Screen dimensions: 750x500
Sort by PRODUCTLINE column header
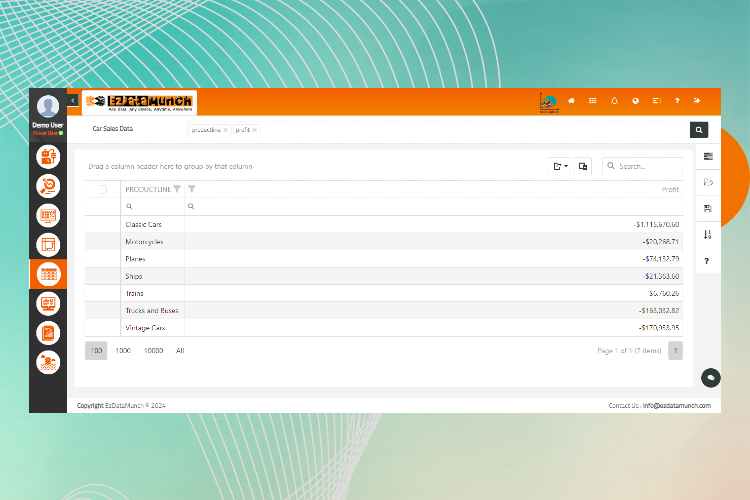[x=148, y=189]
